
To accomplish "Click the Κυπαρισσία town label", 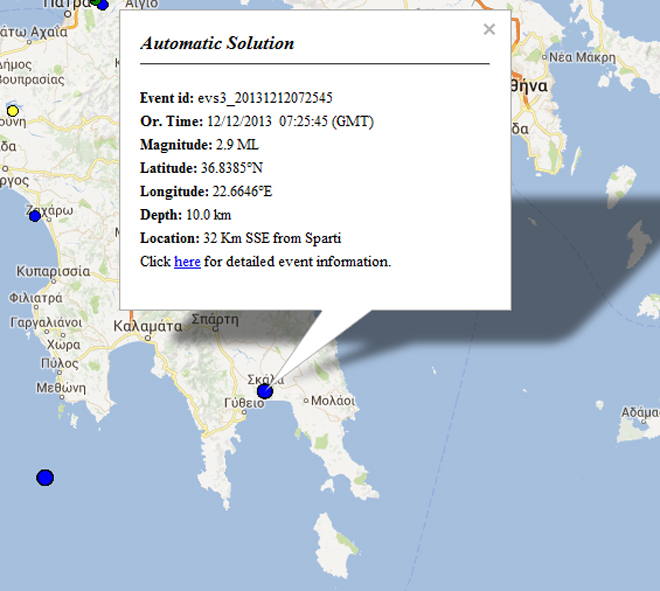I will coord(53,271).
